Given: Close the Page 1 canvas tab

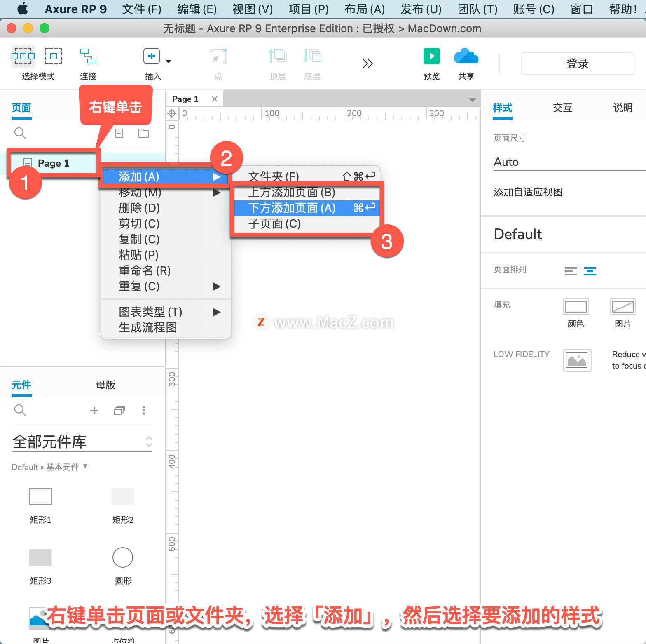Looking at the screenshot, I should (x=215, y=99).
